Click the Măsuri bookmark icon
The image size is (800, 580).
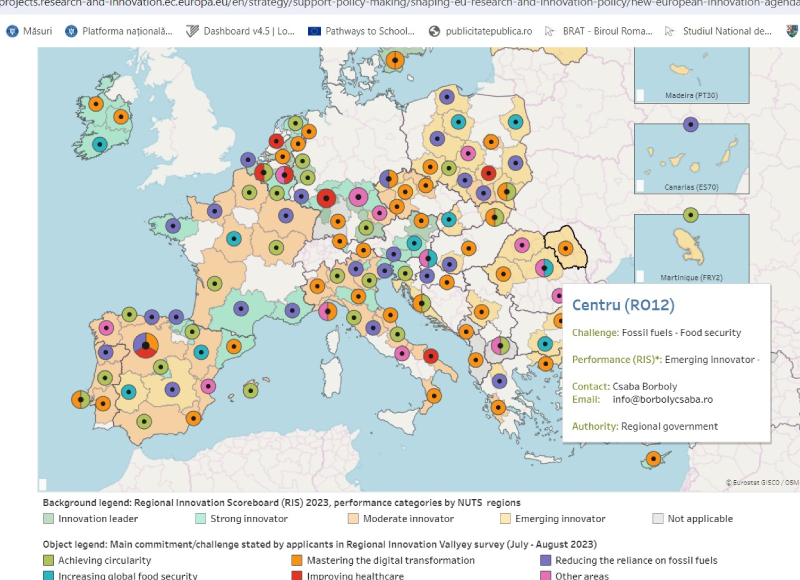pyautogui.click(x=11, y=31)
